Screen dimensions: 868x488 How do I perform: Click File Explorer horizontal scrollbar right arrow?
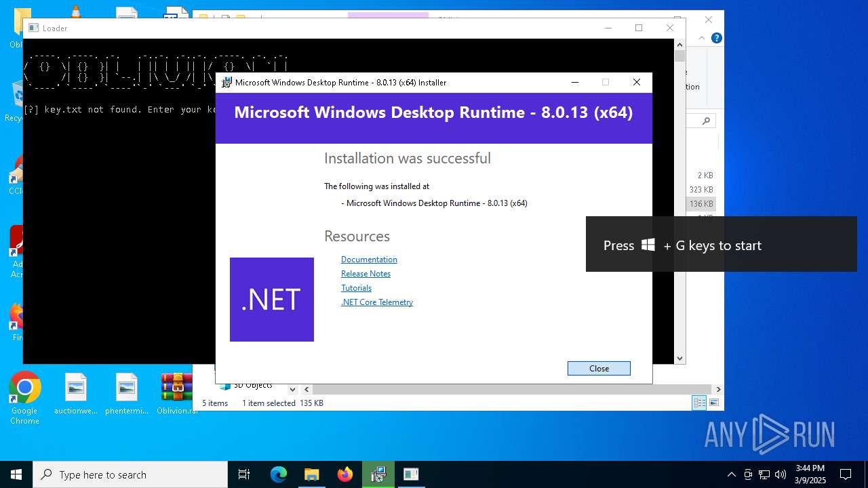point(718,389)
